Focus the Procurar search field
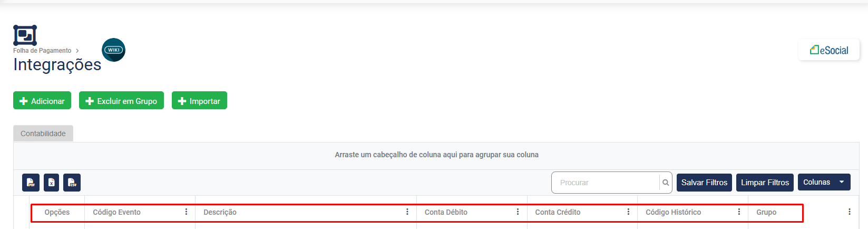 tap(606, 183)
